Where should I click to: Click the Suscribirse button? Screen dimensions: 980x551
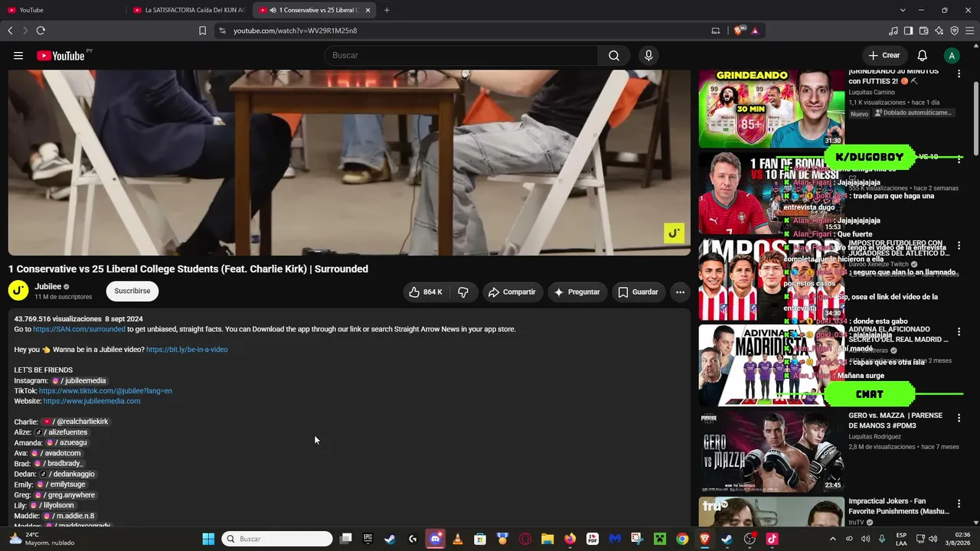point(132,291)
